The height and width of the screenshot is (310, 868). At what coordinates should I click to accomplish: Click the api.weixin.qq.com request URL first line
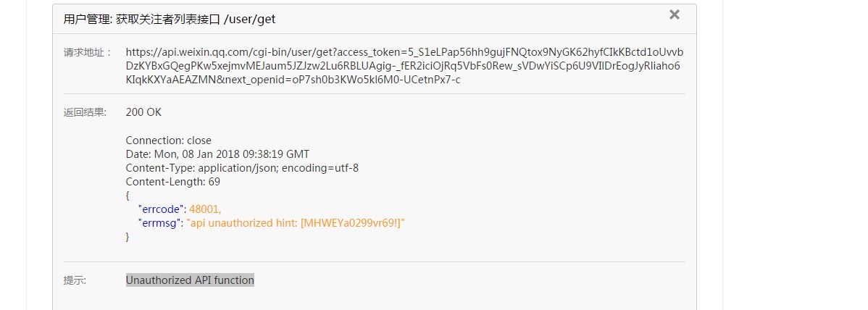(x=404, y=52)
